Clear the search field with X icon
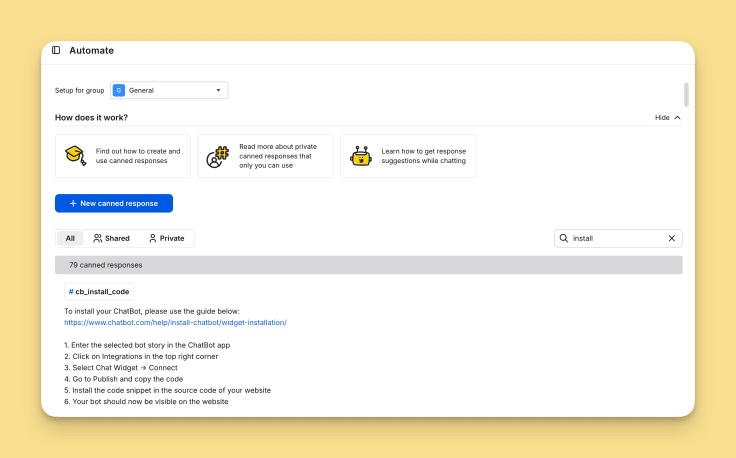 coord(672,238)
